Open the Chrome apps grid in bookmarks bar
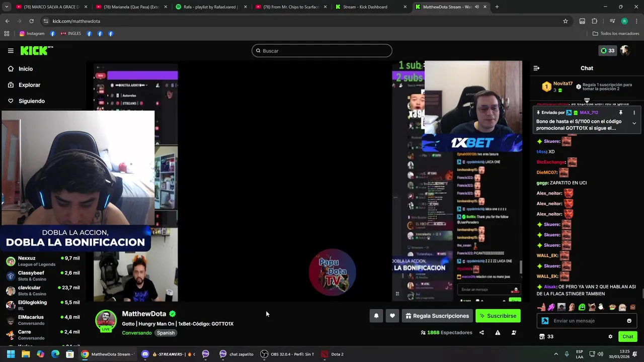 (7, 34)
